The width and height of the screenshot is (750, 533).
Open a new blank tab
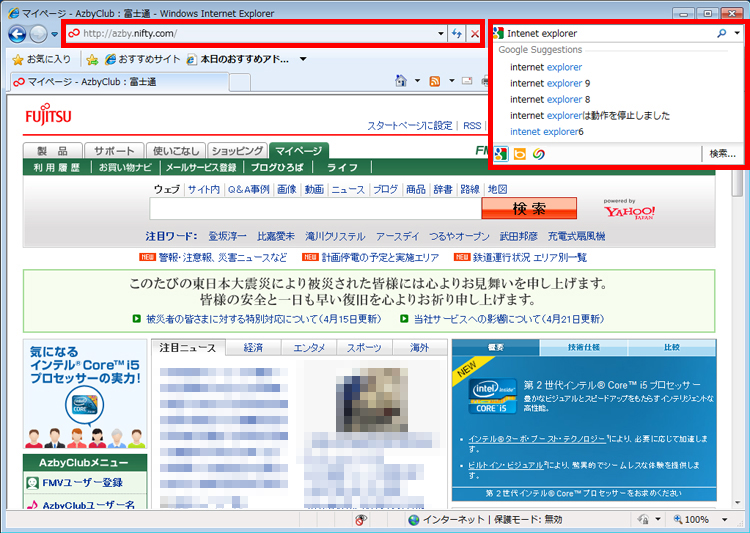(240, 82)
